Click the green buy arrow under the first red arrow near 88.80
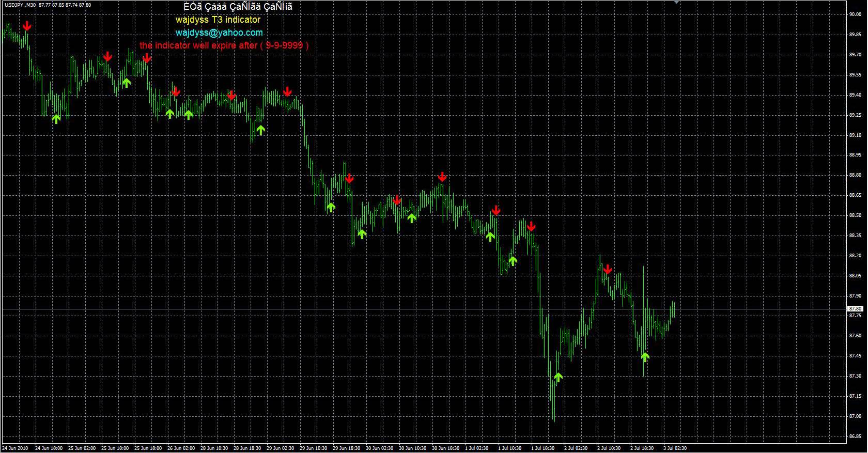The width and height of the screenshot is (868, 453). (362, 234)
